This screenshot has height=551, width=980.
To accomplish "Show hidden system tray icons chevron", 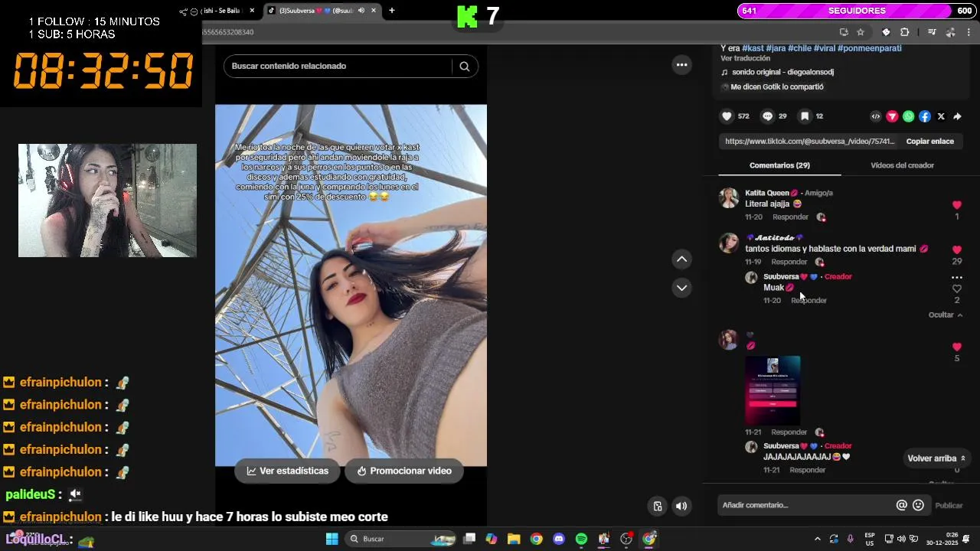I will 817,539.
